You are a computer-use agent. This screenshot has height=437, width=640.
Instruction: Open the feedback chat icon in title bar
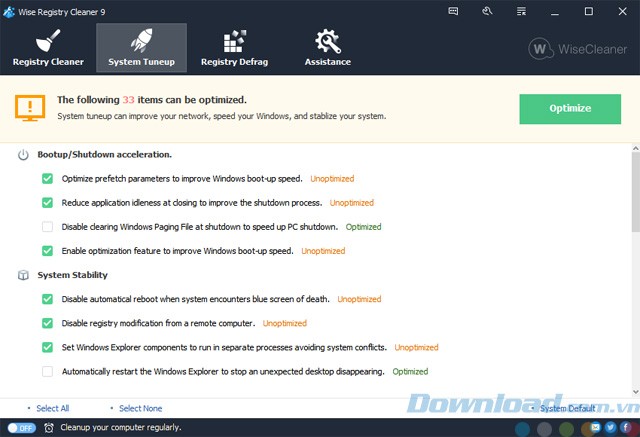[x=451, y=11]
